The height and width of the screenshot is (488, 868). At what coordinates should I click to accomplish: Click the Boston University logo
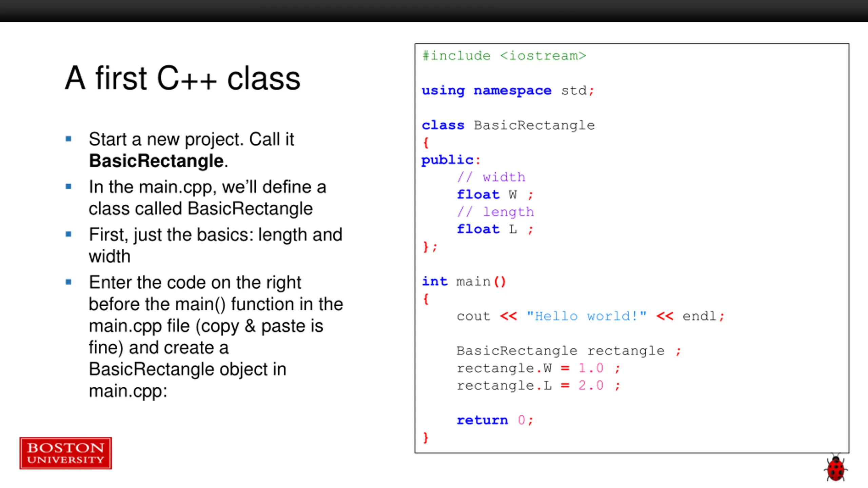(65, 453)
